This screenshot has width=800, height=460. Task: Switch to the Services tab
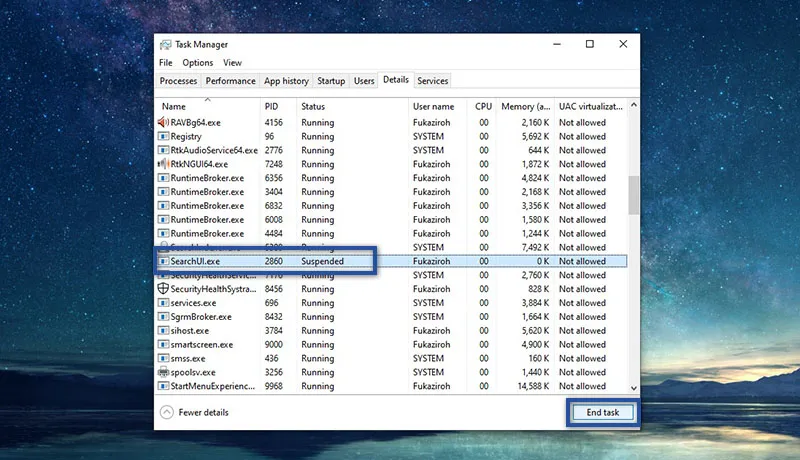click(x=433, y=81)
